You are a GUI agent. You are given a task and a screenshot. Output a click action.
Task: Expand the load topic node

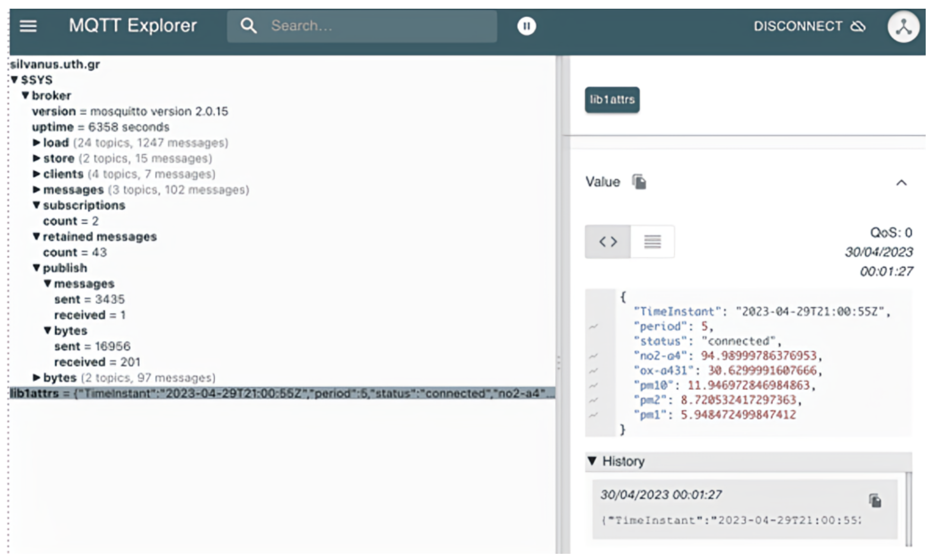point(37,142)
